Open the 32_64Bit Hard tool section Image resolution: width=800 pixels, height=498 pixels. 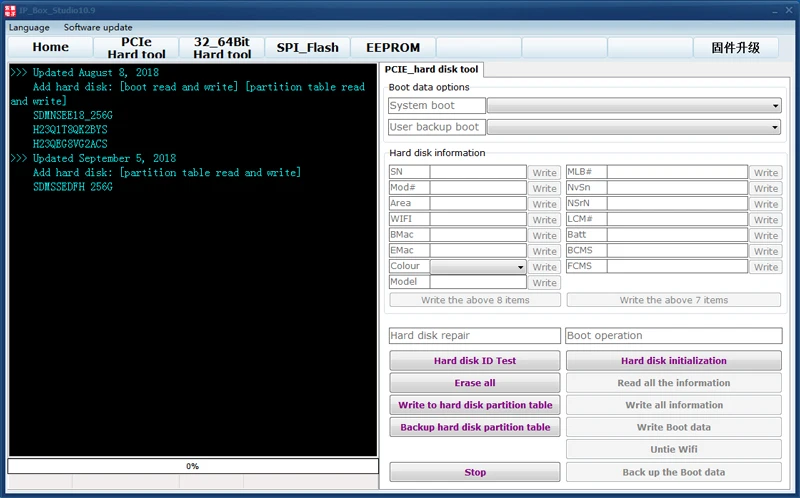222,47
